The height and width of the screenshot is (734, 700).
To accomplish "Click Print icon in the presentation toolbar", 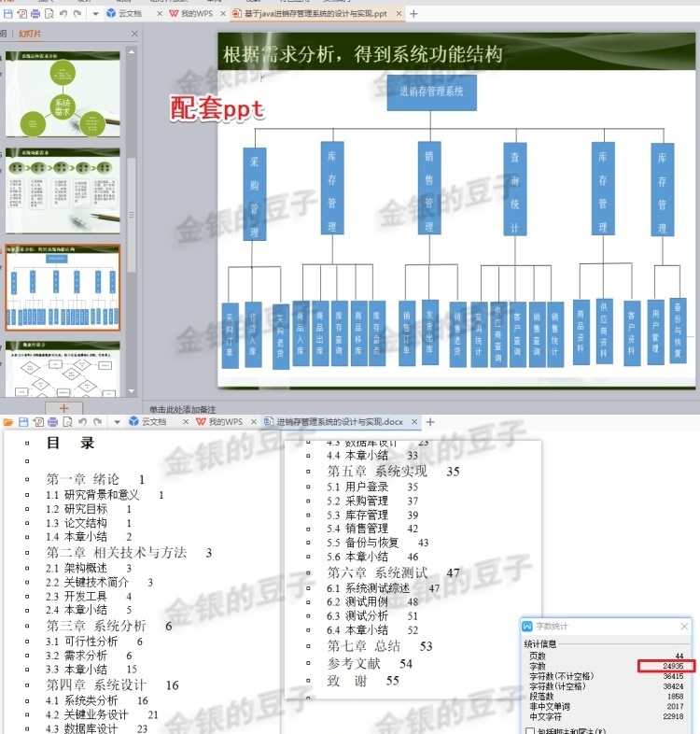I will 35,14.
